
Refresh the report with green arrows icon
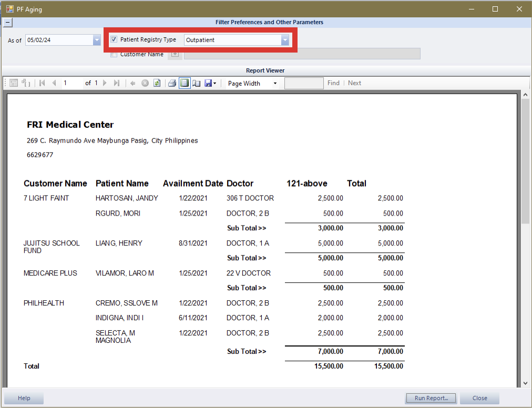click(157, 83)
